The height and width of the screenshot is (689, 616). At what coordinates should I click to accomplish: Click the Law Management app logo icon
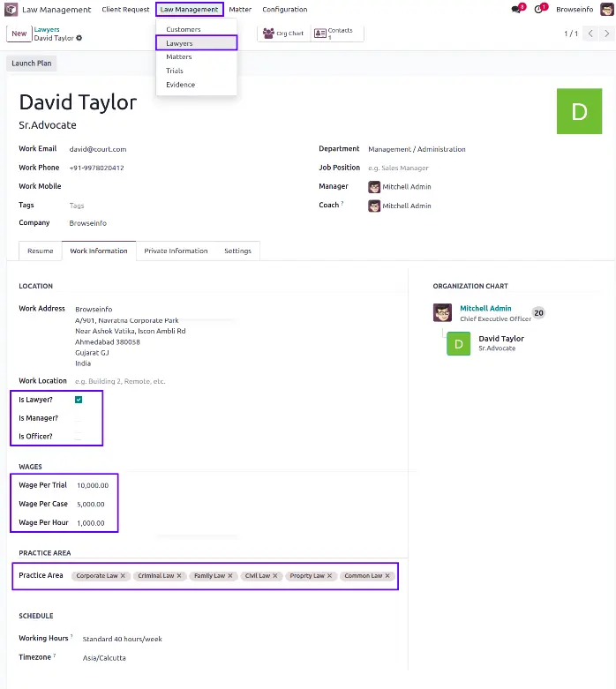tap(11, 9)
